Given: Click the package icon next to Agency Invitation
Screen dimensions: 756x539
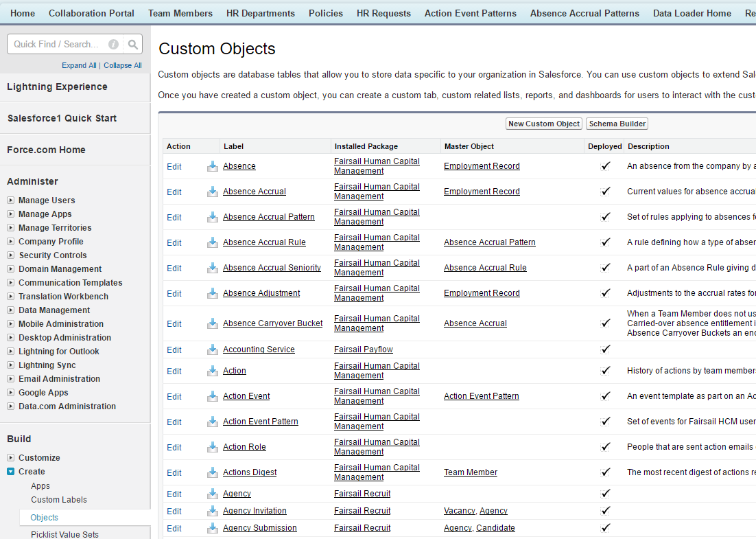Looking at the screenshot, I should click(x=213, y=511).
